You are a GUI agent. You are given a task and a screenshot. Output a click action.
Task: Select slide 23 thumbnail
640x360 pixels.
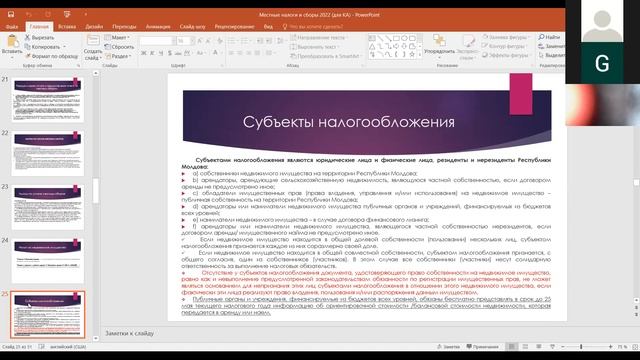point(48,207)
